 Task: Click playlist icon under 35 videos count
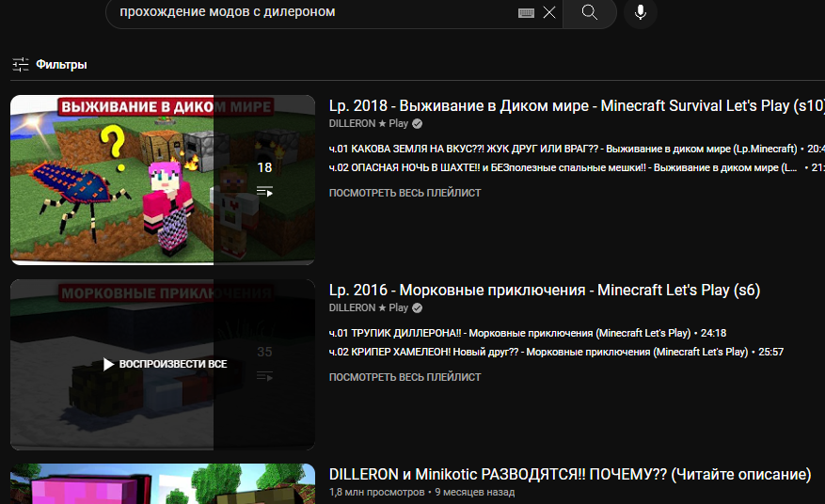pos(264,376)
